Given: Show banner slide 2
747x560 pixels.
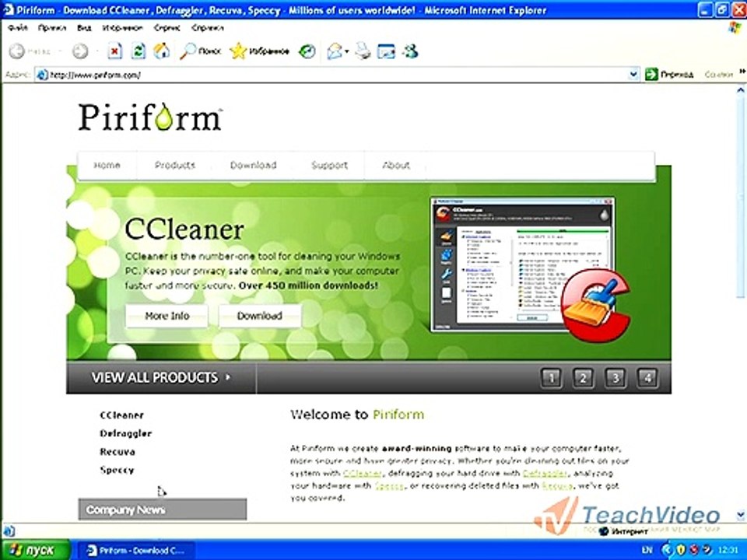Looking at the screenshot, I should pyautogui.click(x=583, y=378).
